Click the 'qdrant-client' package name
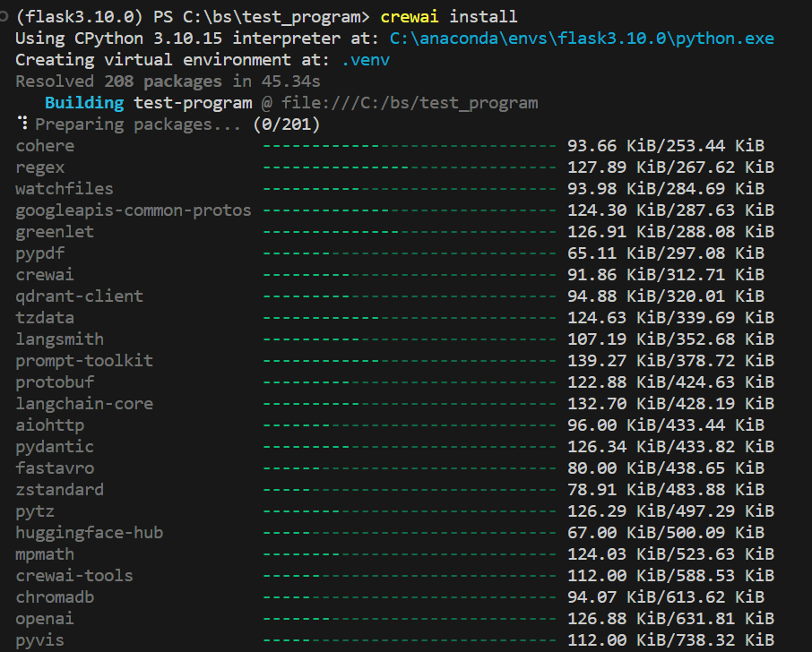The height and width of the screenshot is (652, 812). click(x=79, y=296)
